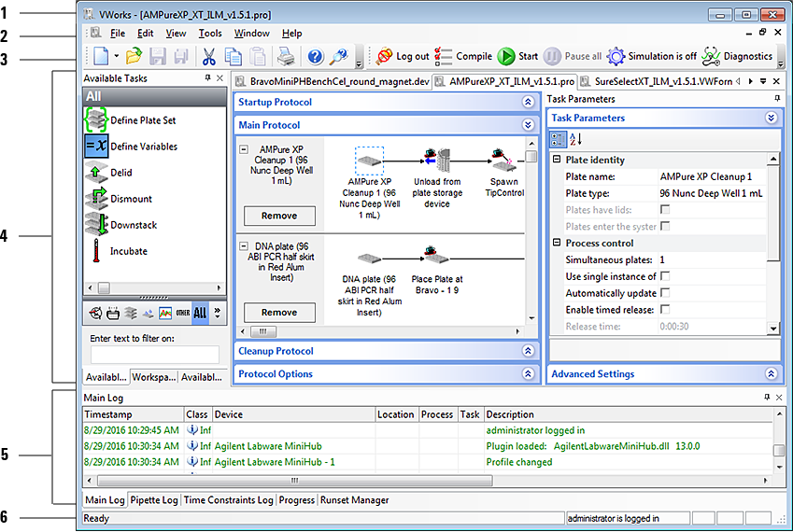Click the Unload from plate storage device icon
793x532 pixels.
point(437,161)
